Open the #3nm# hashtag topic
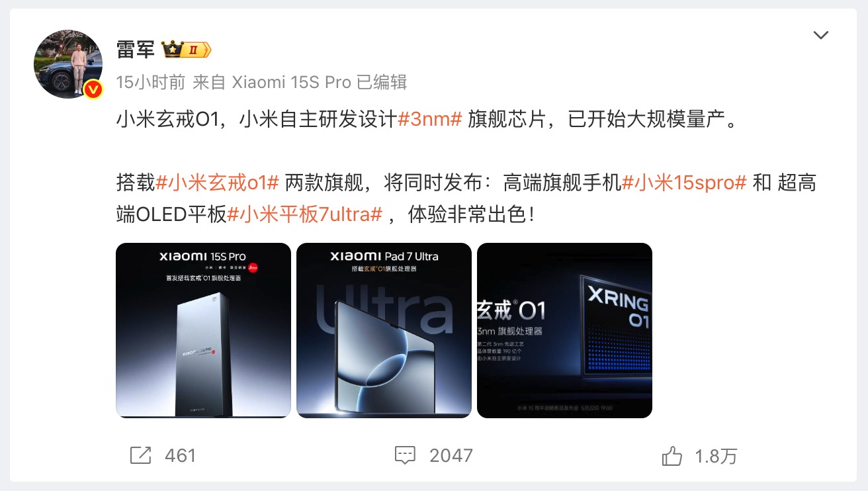Viewport: 868px width, 491px height. click(x=429, y=120)
